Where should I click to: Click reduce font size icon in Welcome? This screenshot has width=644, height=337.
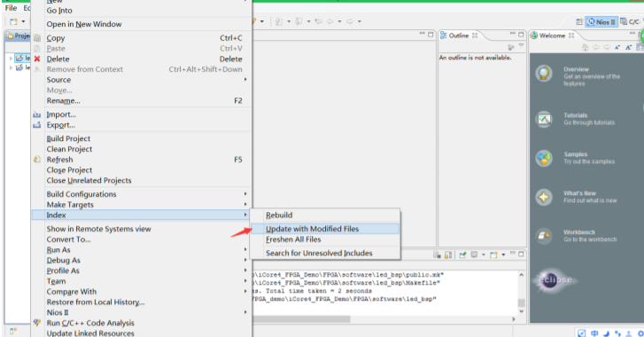pyautogui.click(x=617, y=48)
